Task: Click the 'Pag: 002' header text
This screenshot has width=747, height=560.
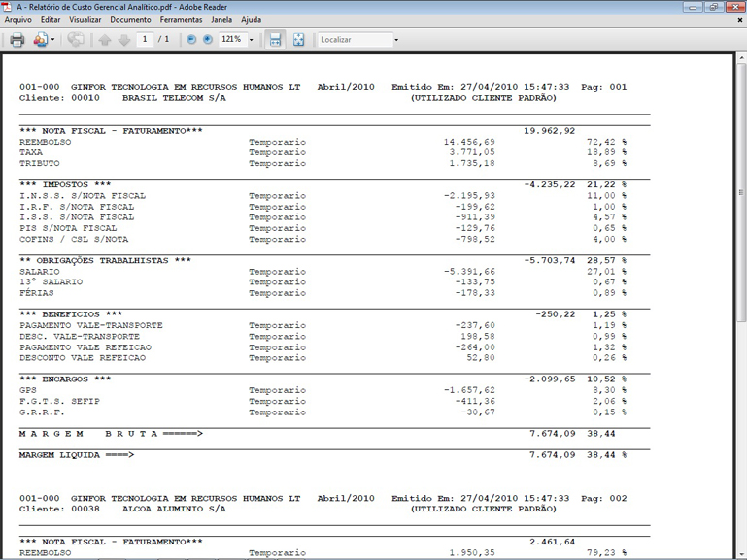Action: point(603,499)
